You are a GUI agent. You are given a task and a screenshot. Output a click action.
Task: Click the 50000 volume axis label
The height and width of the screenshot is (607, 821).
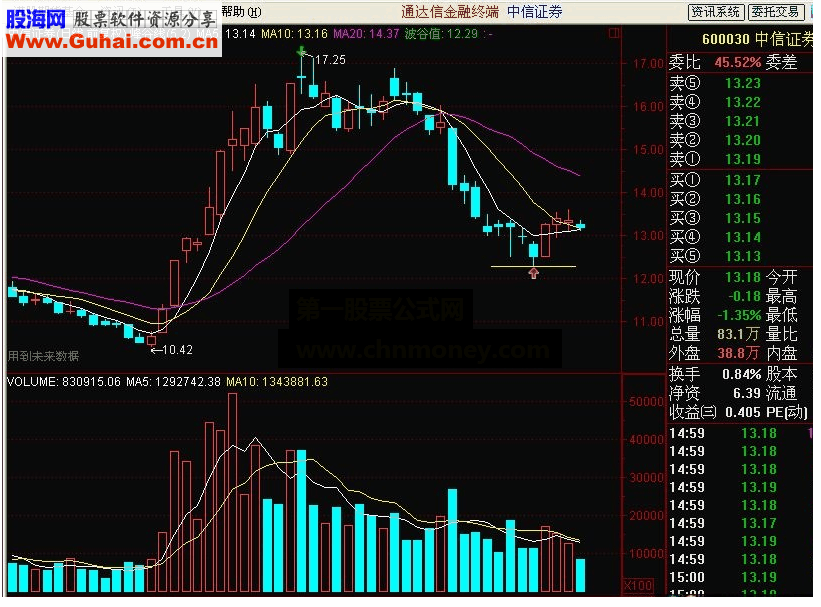647,402
